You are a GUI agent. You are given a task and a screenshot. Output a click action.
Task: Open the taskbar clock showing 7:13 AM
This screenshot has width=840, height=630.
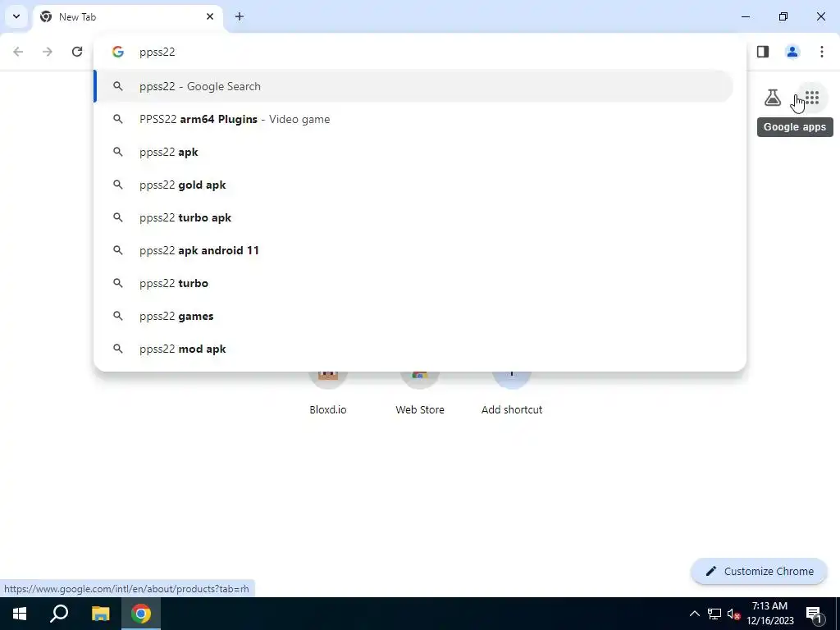pos(769,614)
